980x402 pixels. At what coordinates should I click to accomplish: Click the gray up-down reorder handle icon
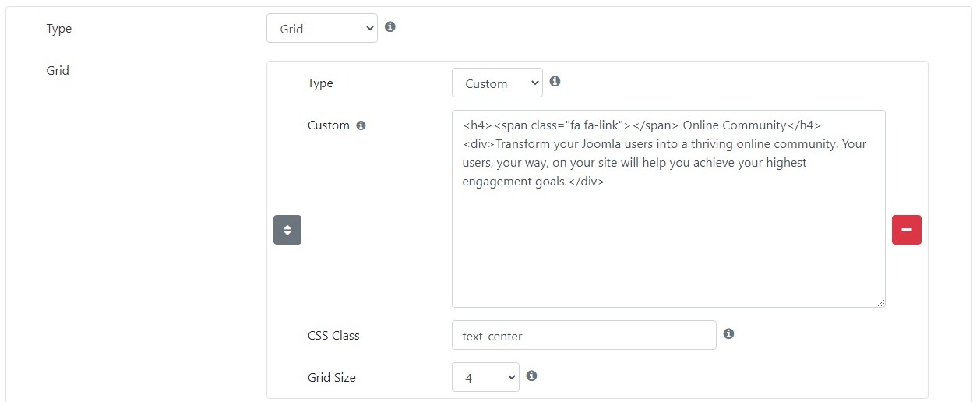[x=287, y=230]
